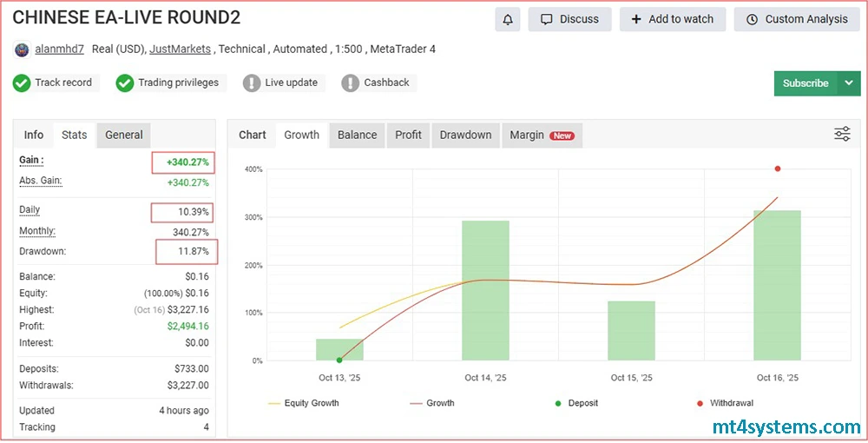Click the Trading privileges checkmark icon

(125, 83)
